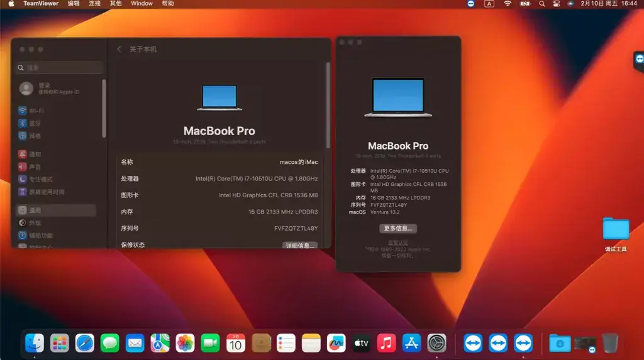
Task: Open System Settings gear in the Dock
Action: pyautogui.click(x=436, y=343)
